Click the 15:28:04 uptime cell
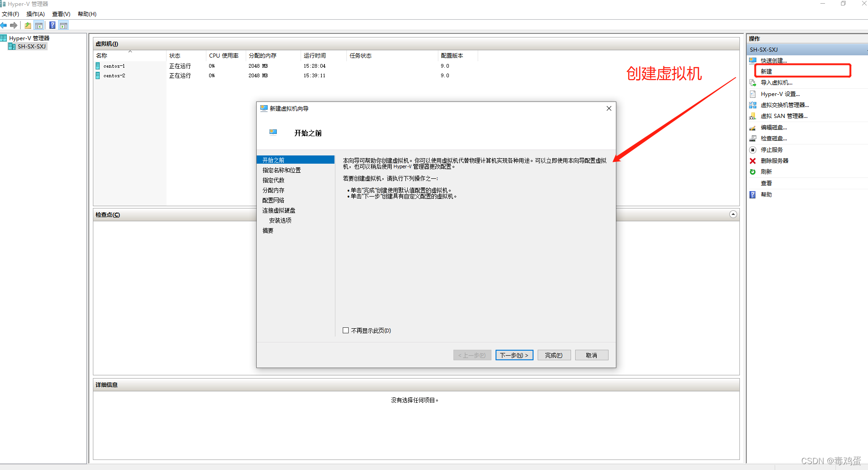This screenshot has height=470, width=868. click(314, 66)
